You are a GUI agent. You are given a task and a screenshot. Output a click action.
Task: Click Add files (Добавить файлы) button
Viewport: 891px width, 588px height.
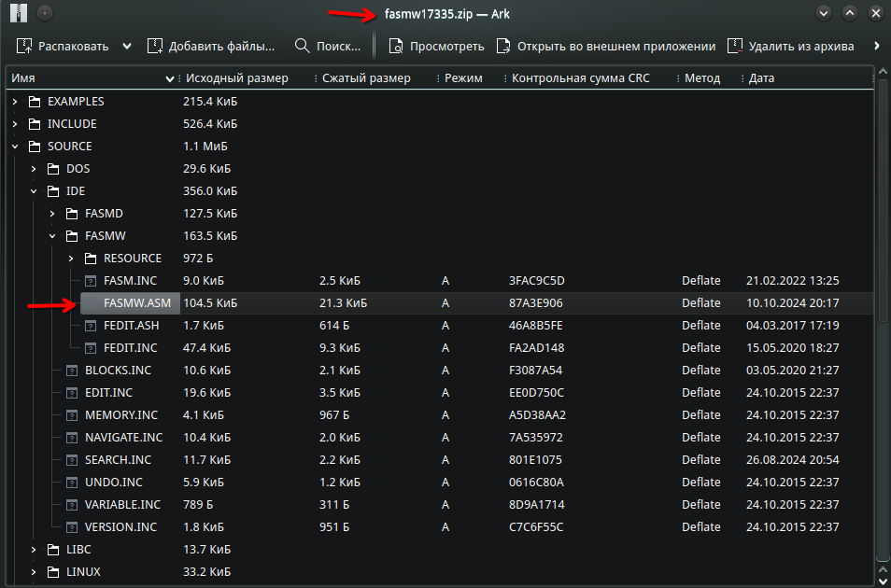(211, 46)
